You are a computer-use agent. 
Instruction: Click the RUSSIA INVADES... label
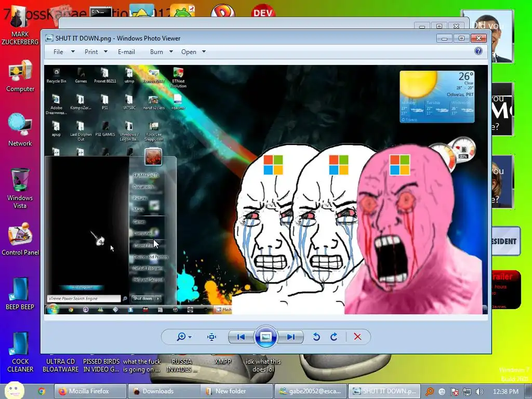coord(182,365)
